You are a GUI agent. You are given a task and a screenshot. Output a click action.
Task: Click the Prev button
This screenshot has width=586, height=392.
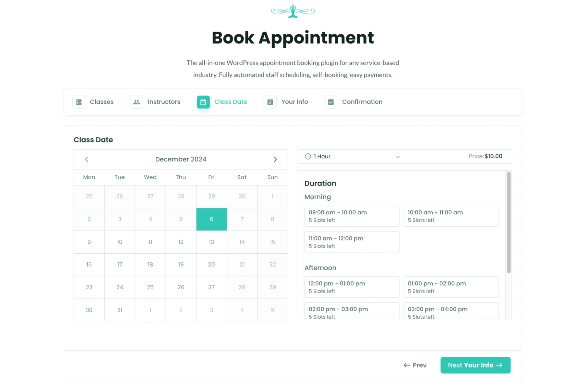(414, 365)
